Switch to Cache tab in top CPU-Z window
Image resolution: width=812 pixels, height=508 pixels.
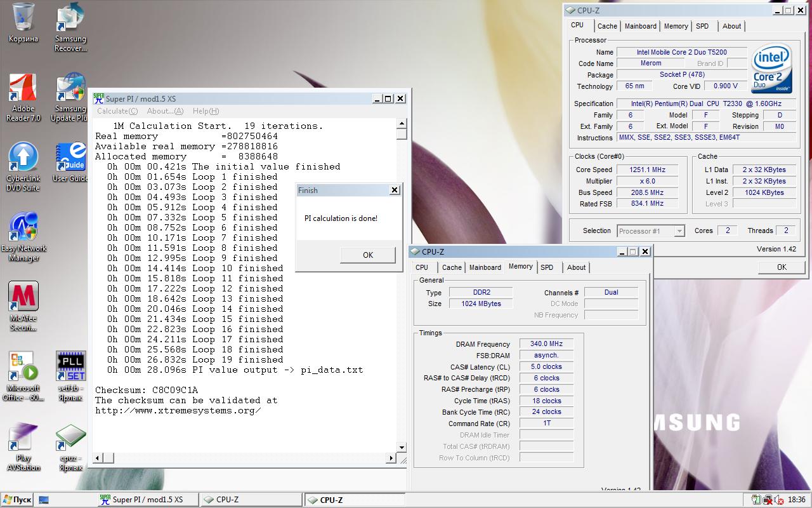pyautogui.click(x=607, y=26)
